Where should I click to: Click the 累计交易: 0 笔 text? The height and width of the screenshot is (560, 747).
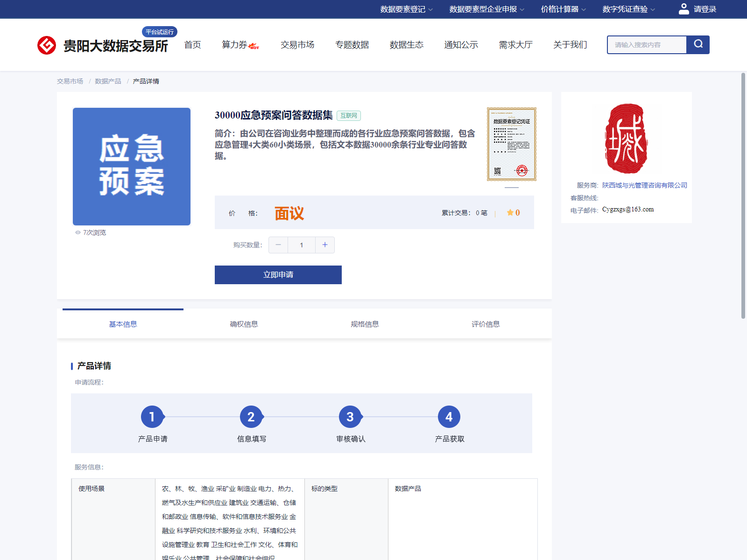click(x=465, y=213)
